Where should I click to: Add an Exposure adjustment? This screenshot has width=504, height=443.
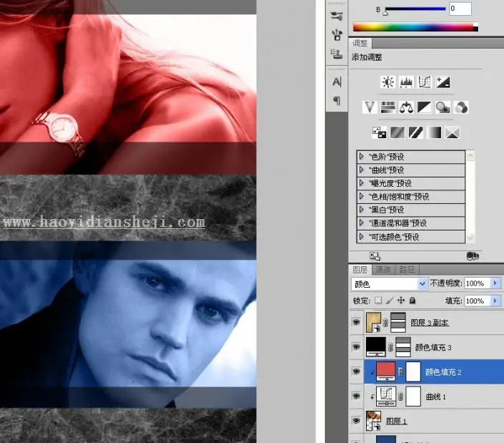tap(443, 82)
